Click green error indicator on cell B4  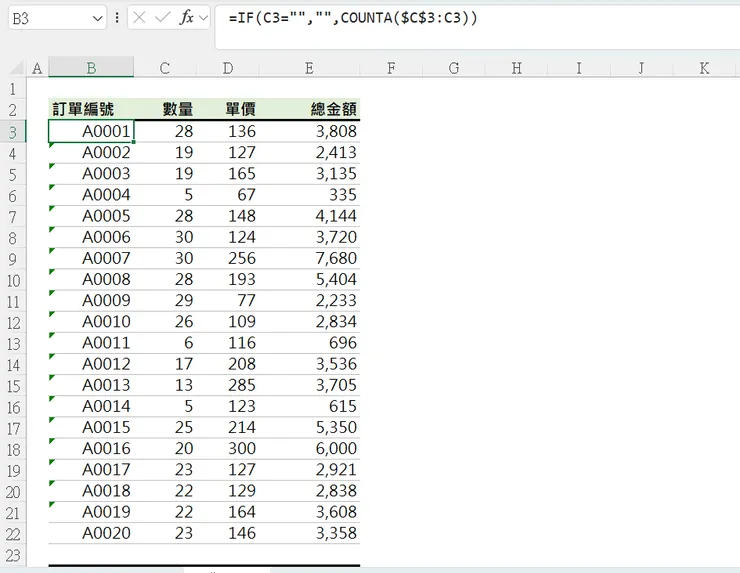click(51, 145)
